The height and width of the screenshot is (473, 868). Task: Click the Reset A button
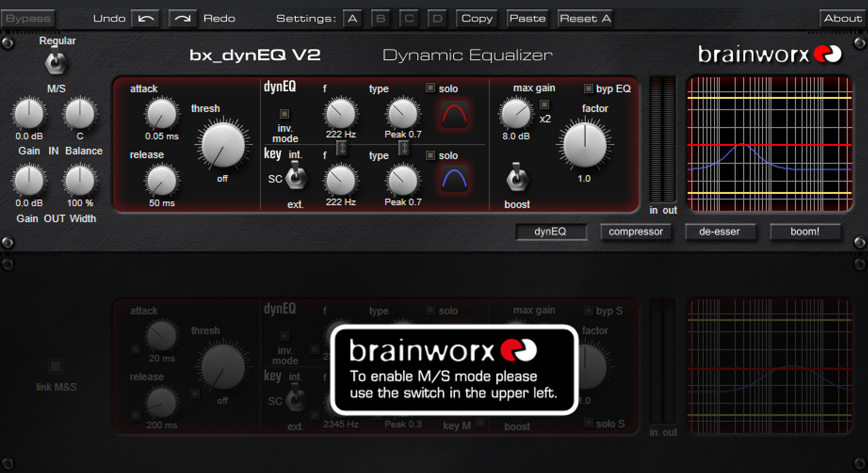tap(585, 19)
